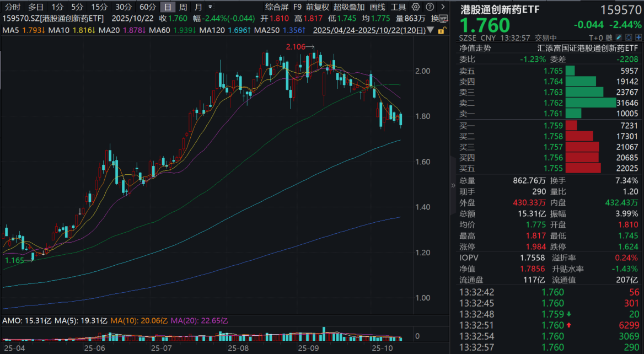This screenshot has height=354, width=644.
Task: Click the 超级叠加 overlay button
Action: [x=348, y=7]
